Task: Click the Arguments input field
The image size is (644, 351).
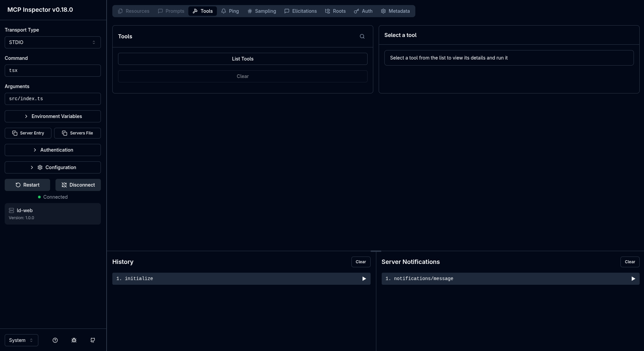Action: point(53,99)
